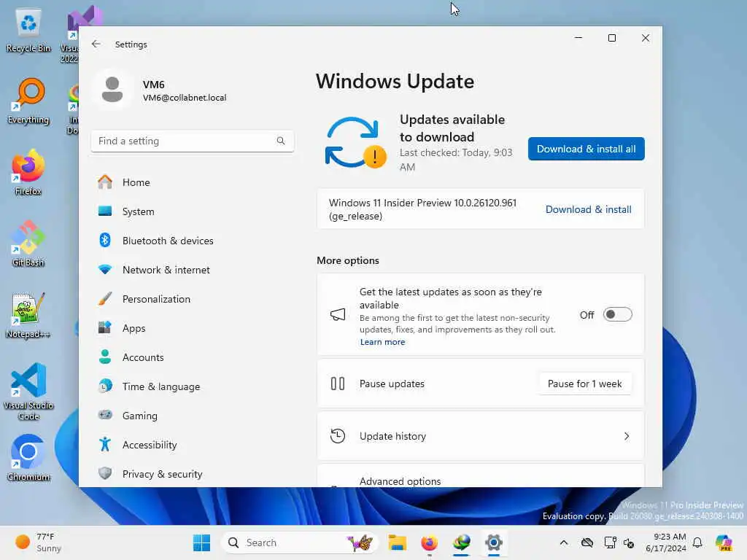Open Advanced options row
Image resolution: width=747 pixels, height=560 pixels.
pyautogui.click(x=480, y=476)
